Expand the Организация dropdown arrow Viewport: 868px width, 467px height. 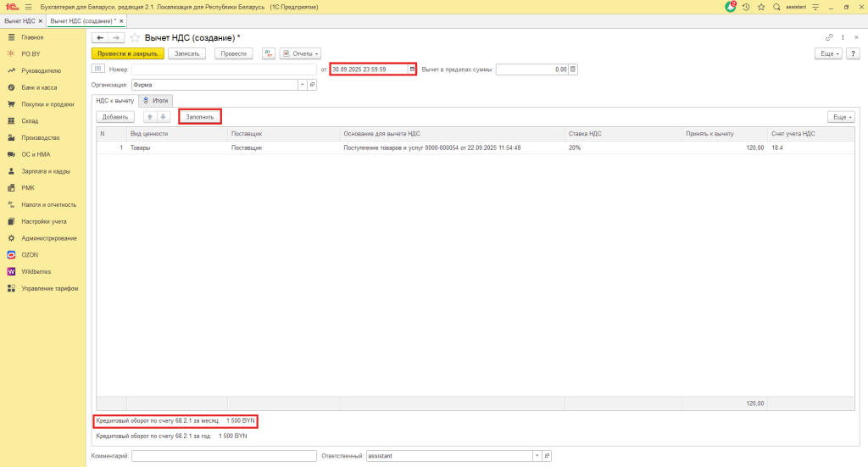302,85
